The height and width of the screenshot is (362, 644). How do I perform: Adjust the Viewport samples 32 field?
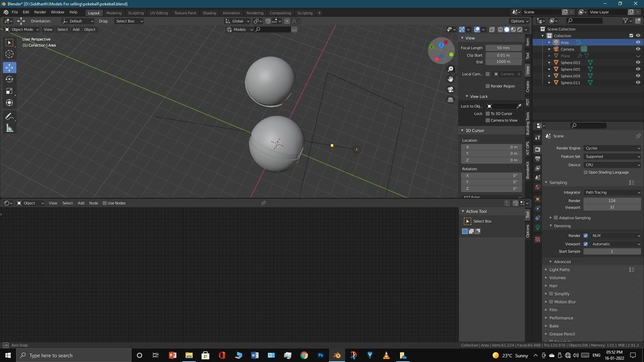pos(612,207)
